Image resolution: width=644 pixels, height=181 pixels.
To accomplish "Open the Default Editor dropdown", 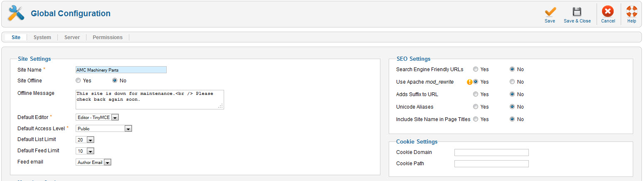I will [x=97, y=118].
